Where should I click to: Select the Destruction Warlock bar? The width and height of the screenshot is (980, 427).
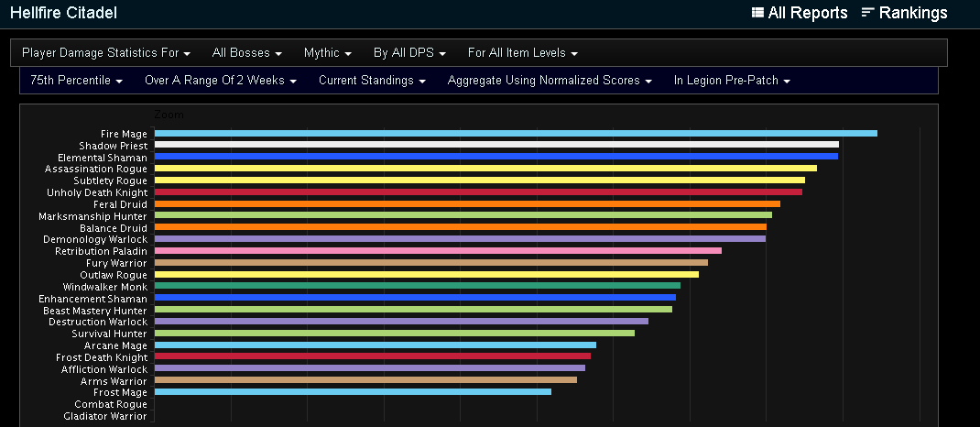click(401, 322)
